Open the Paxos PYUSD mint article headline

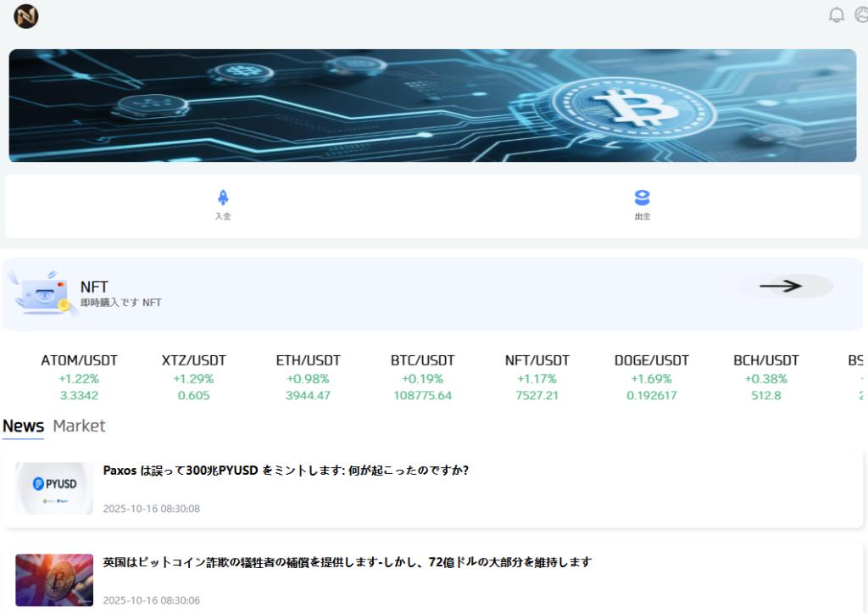pyautogui.click(x=286, y=471)
